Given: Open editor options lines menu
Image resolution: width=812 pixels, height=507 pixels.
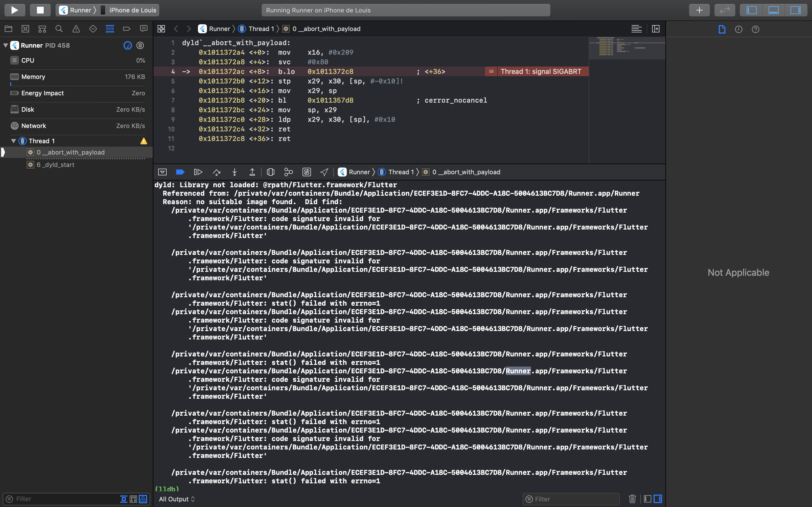Looking at the screenshot, I should [x=636, y=29].
